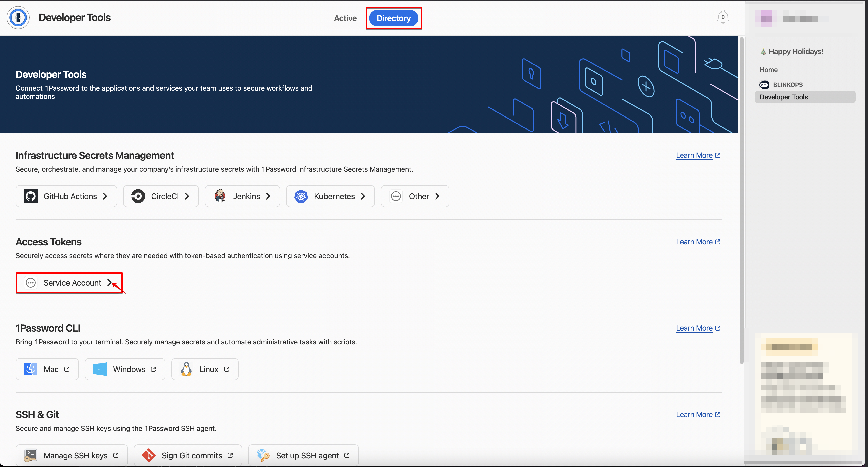Click the Windows download for 1Password CLI
This screenshot has width=868, height=467.
pyautogui.click(x=125, y=369)
